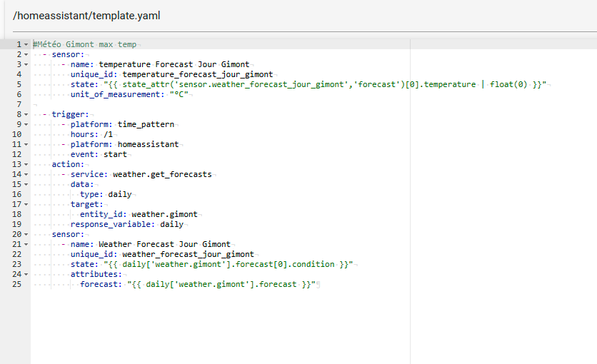Place cursor on weather.get_forecasts service text
Screen dimensions: 597x364
[x=162, y=174]
